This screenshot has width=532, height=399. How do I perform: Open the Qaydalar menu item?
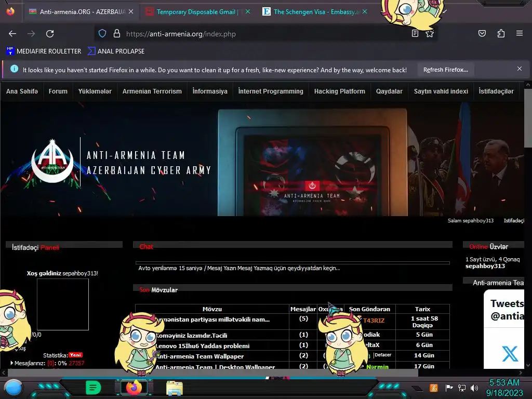pos(389,91)
